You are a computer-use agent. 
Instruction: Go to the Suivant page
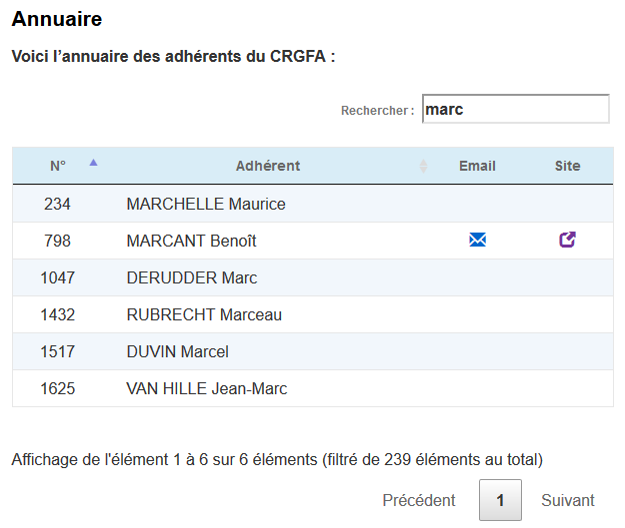tap(568, 500)
